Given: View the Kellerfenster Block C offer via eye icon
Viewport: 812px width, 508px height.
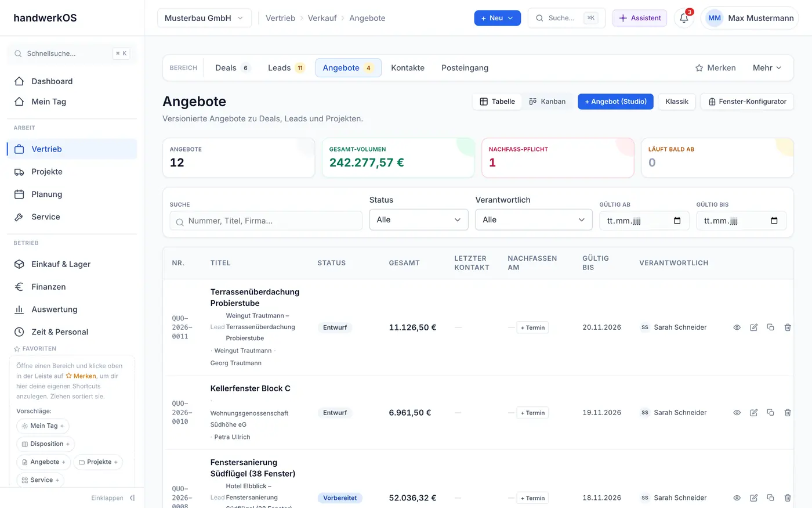Looking at the screenshot, I should [737, 413].
